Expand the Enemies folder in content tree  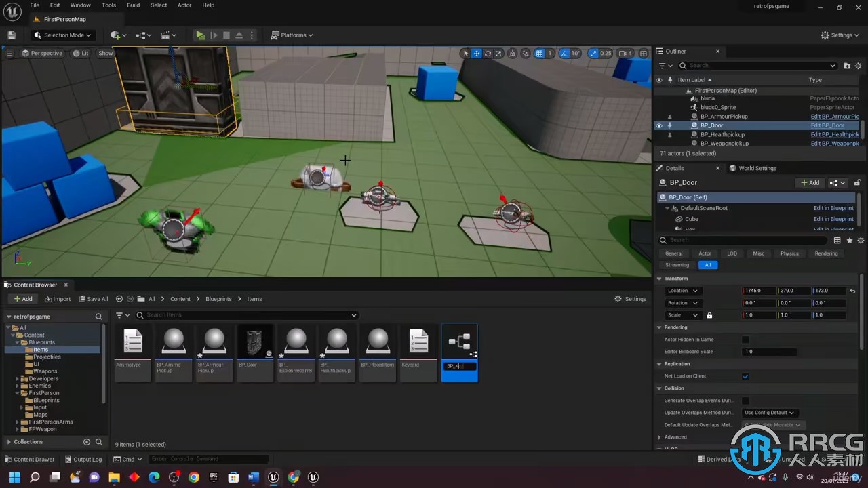(18, 386)
